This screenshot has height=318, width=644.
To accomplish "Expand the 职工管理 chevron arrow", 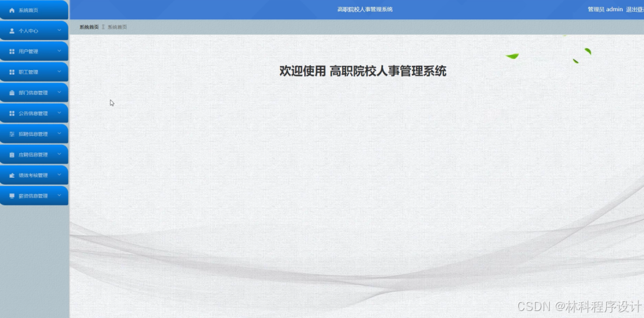I will 59,72.
